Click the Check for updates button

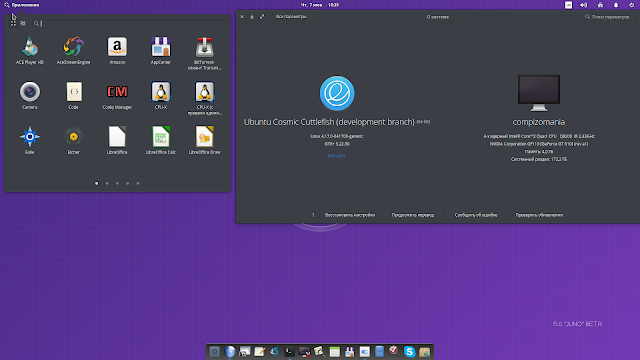coord(539,215)
